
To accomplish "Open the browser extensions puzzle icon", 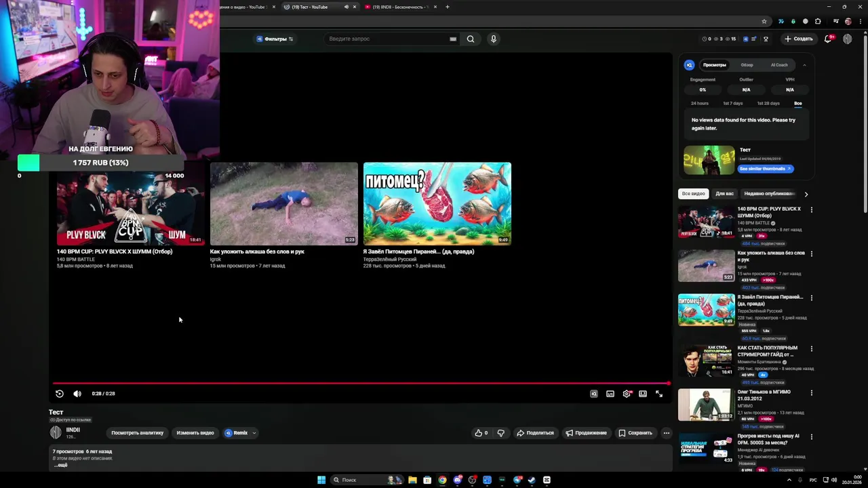I will click(x=818, y=21).
